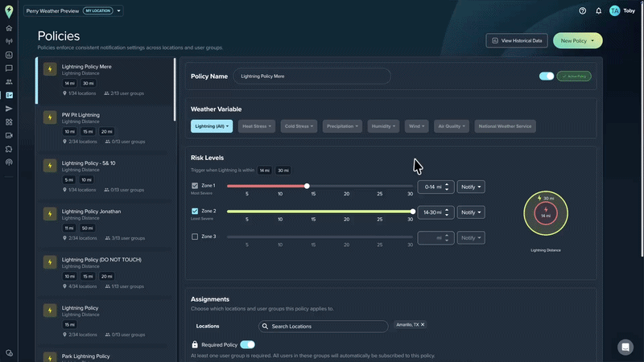Click View Historical Data button
This screenshot has width=644, height=362.
(x=517, y=41)
